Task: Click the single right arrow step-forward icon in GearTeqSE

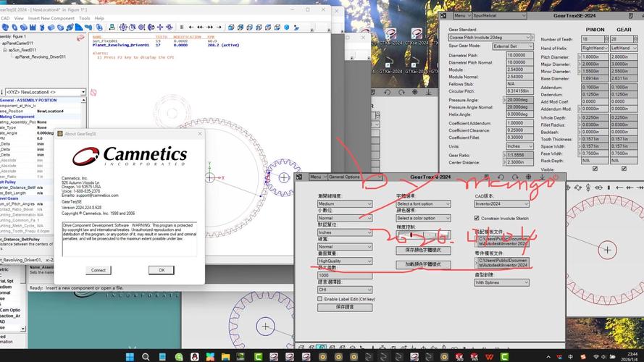Action: coord(219,27)
